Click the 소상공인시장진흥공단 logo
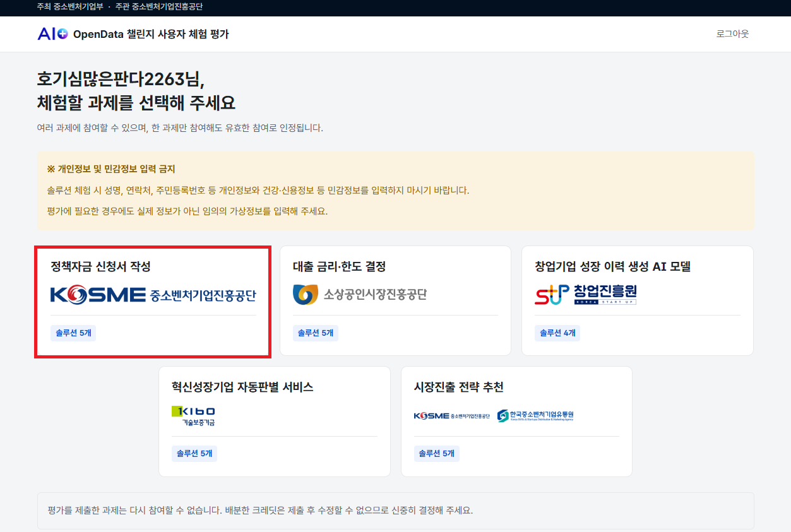791x532 pixels. [360, 295]
